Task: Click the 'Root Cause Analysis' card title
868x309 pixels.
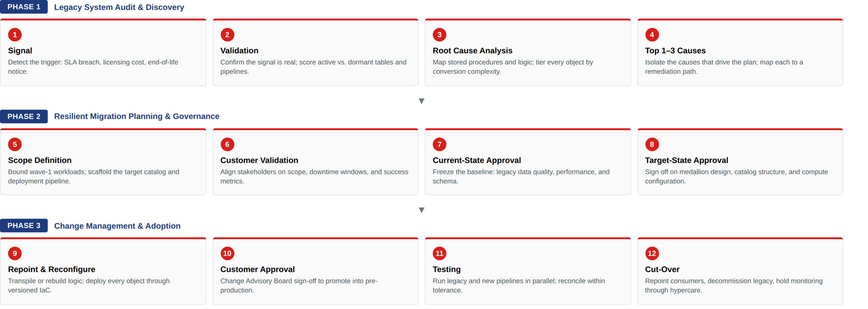Action: click(x=472, y=50)
